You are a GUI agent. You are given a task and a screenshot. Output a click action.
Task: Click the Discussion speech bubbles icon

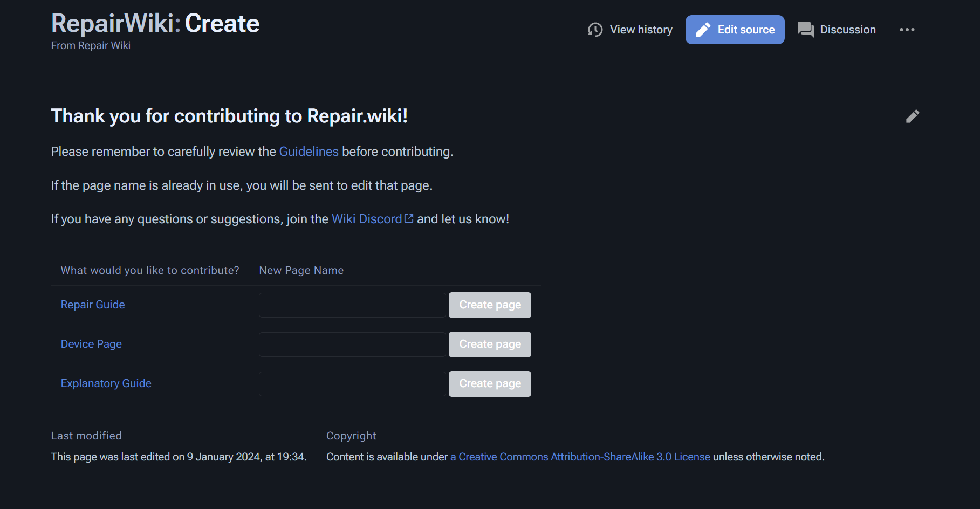(x=805, y=30)
